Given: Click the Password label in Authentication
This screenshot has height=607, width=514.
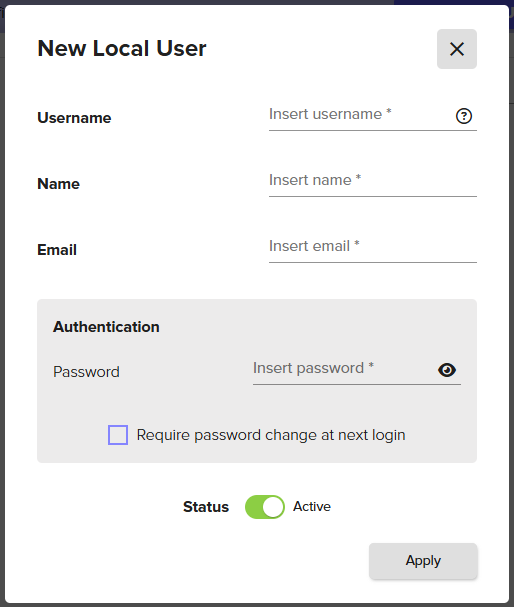Looking at the screenshot, I should tap(86, 372).
